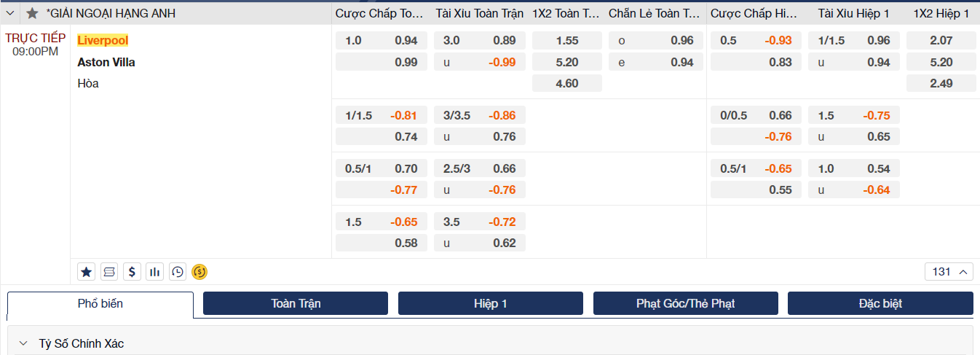The height and width of the screenshot is (355, 980).
Task: Star the Giải Ngoại Hạng Anh league
Action: coord(32,13)
